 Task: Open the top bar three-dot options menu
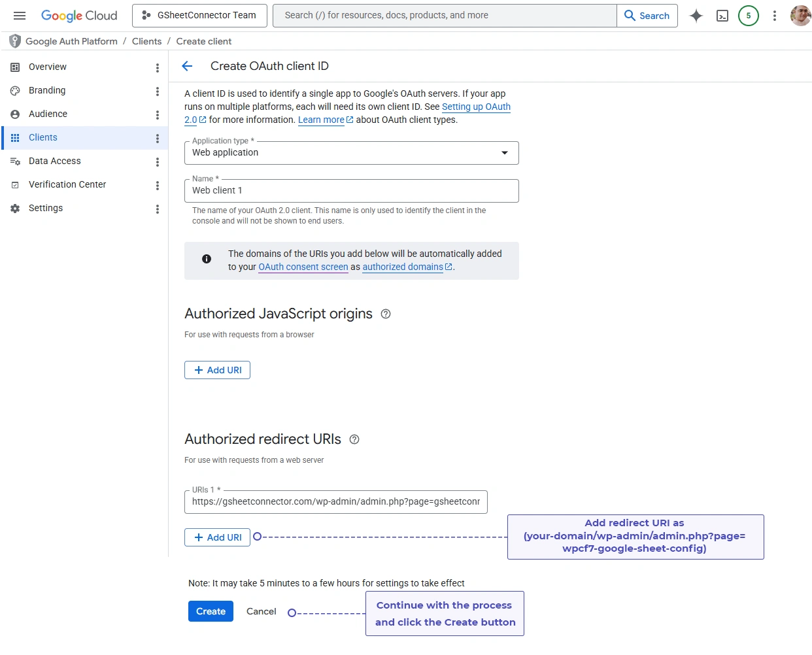775,16
